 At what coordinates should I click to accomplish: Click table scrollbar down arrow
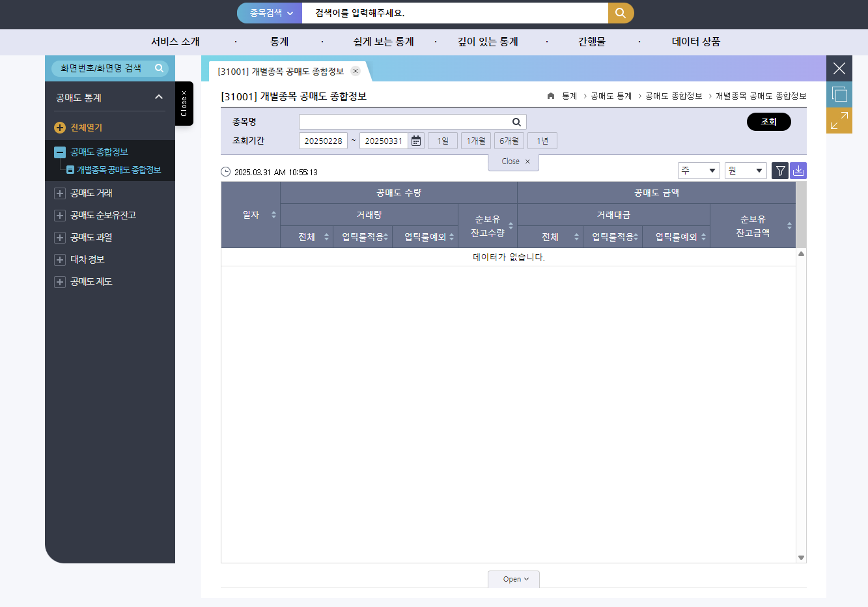[802, 558]
